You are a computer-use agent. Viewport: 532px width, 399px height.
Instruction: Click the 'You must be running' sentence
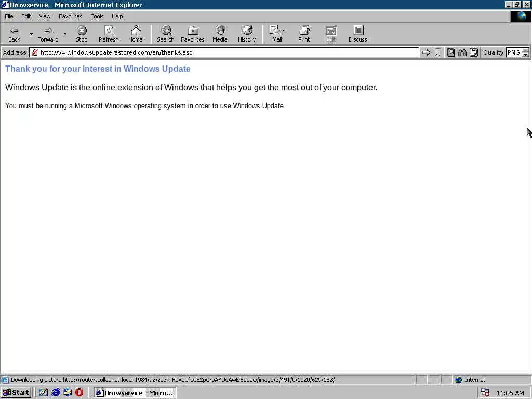(x=145, y=105)
